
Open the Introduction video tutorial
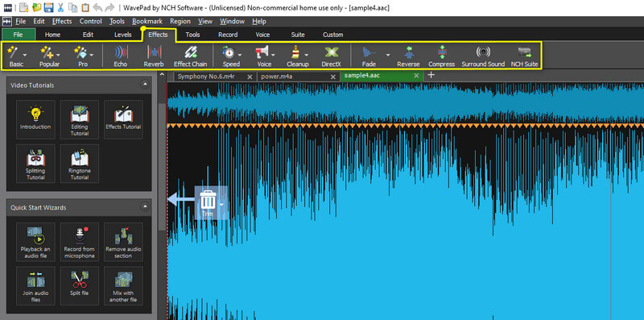(35, 119)
